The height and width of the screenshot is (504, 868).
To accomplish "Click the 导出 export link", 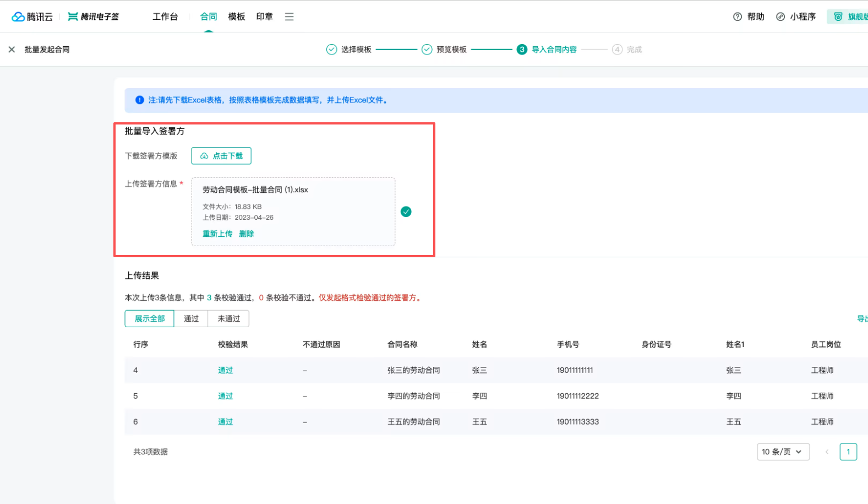I will click(862, 318).
